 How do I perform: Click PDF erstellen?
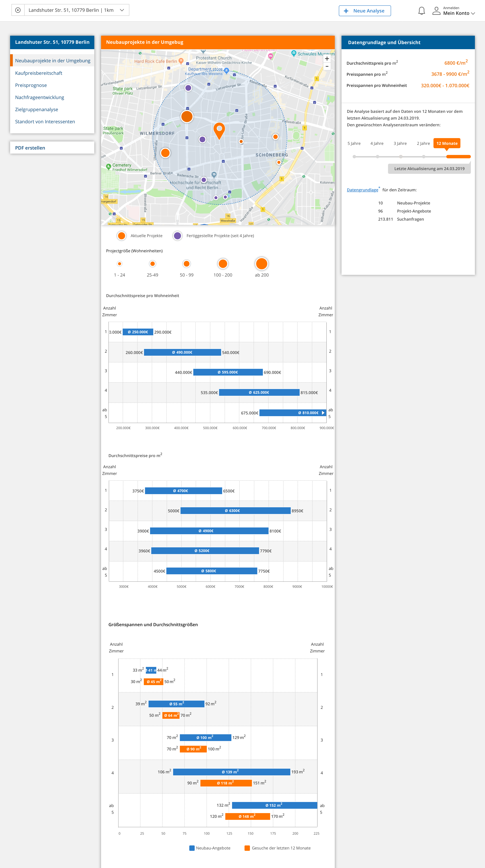point(30,148)
